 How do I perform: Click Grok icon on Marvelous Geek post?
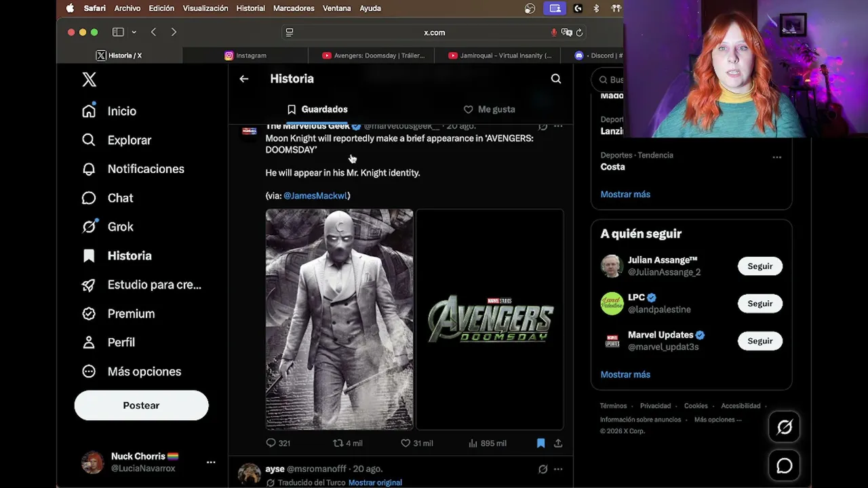click(542, 126)
